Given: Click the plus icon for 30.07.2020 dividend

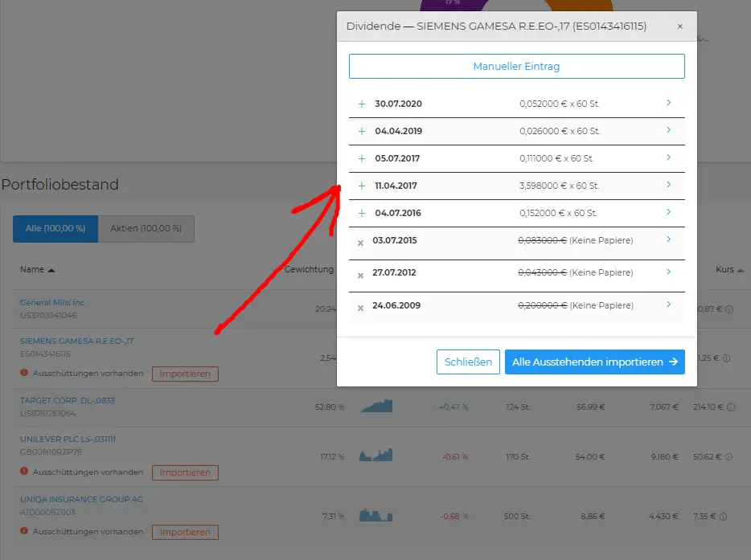Looking at the screenshot, I should click(x=362, y=104).
